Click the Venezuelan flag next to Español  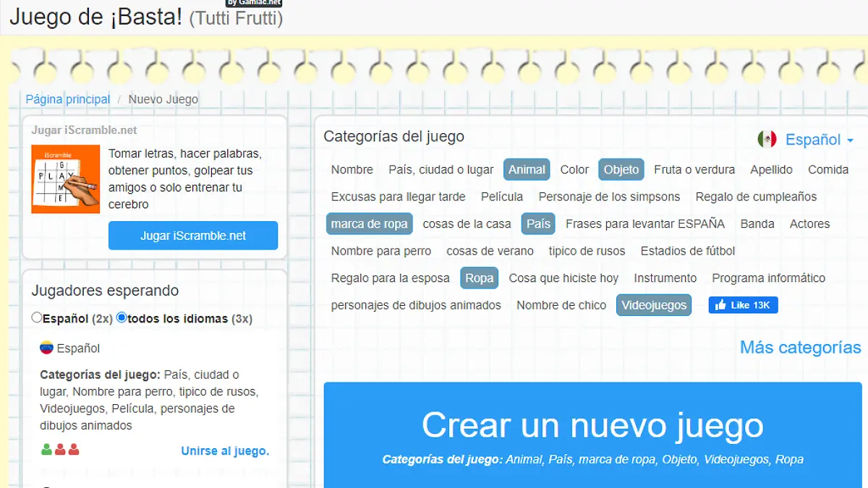click(x=47, y=348)
